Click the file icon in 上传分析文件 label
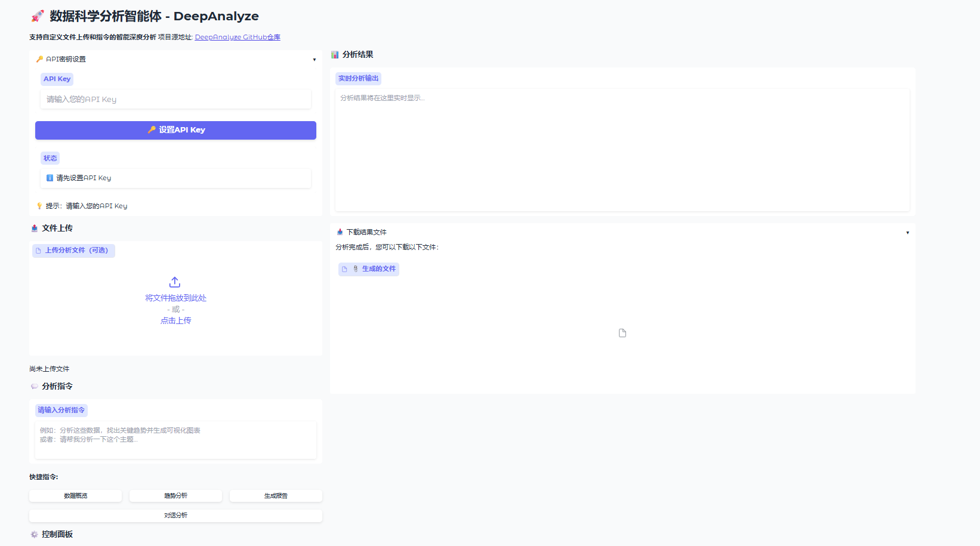The height and width of the screenshot is (546, 980). pos(38,251)
